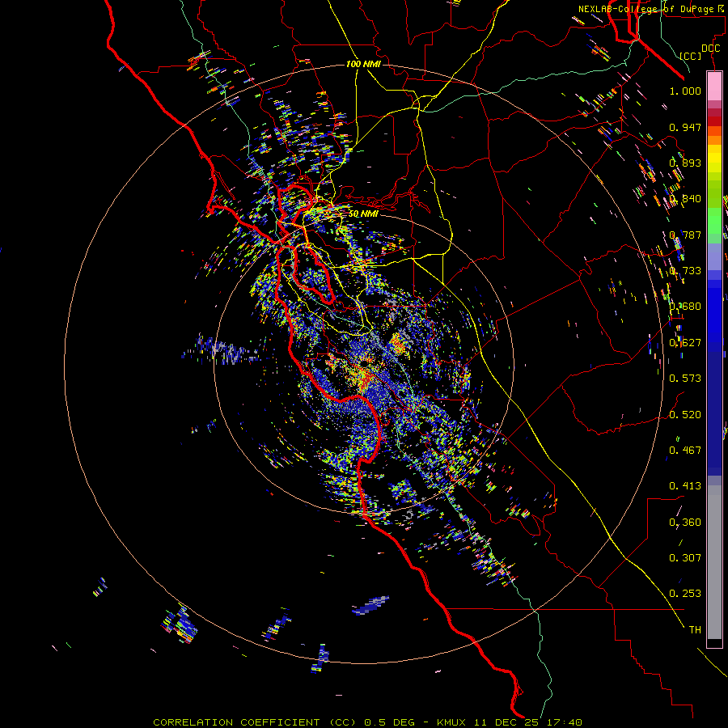Viewport: 728px width, 728px height.
Task: Click the 0.360 legend value
Action: point(685,523)
